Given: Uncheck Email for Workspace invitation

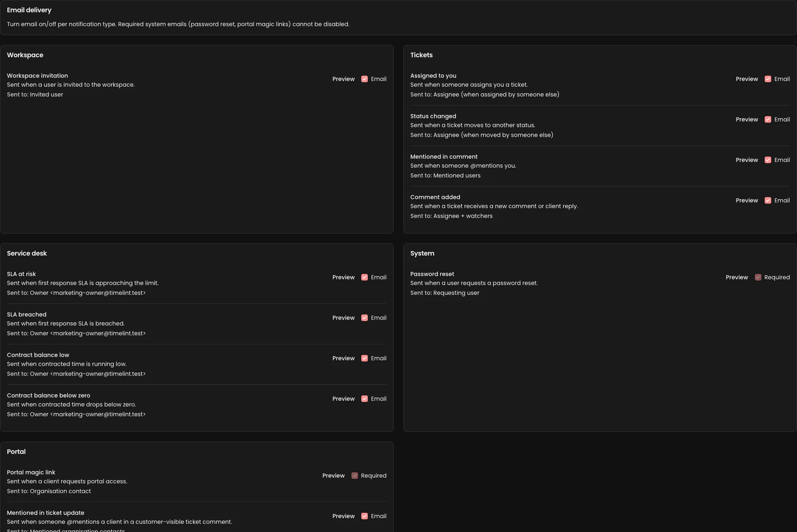Looking at the screenshot, I should pyautogui.click(x=365, y=79).
